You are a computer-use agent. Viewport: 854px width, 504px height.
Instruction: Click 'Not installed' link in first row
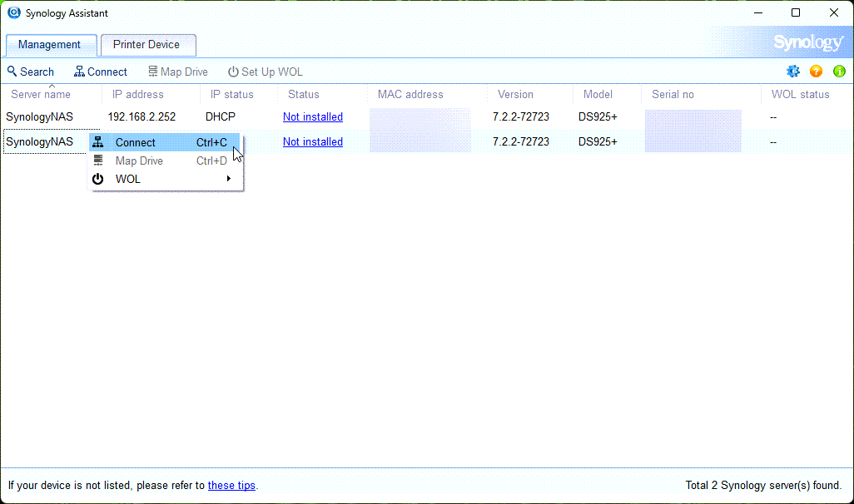tap(312, 117)
